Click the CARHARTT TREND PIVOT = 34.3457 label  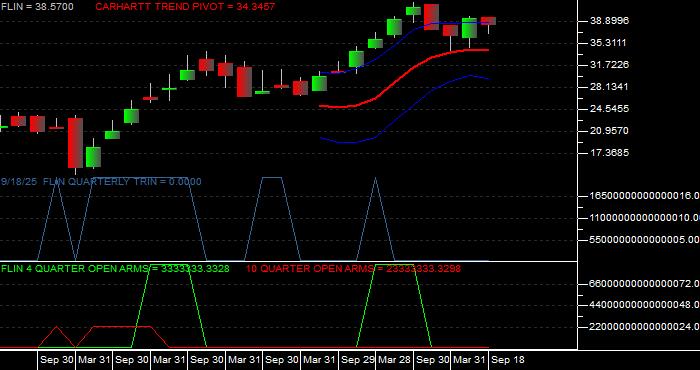185,7
